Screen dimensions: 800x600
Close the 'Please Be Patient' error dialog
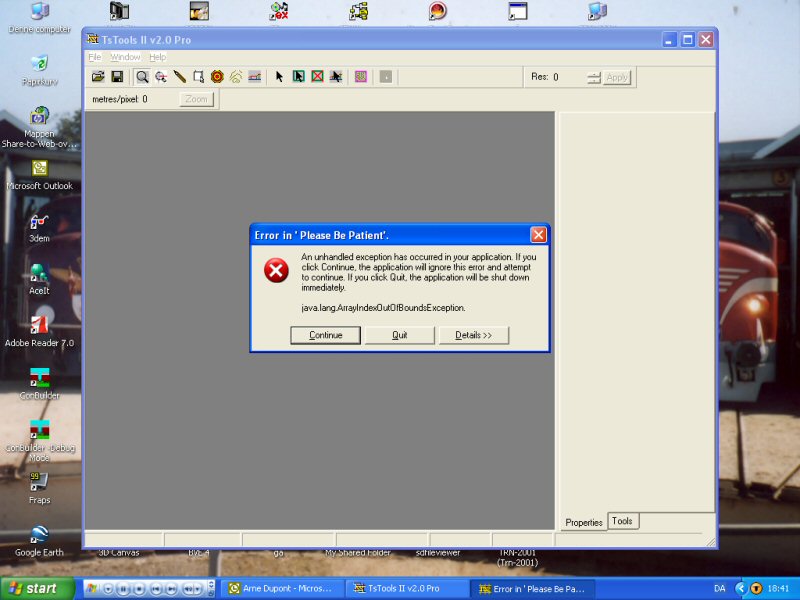538,235
